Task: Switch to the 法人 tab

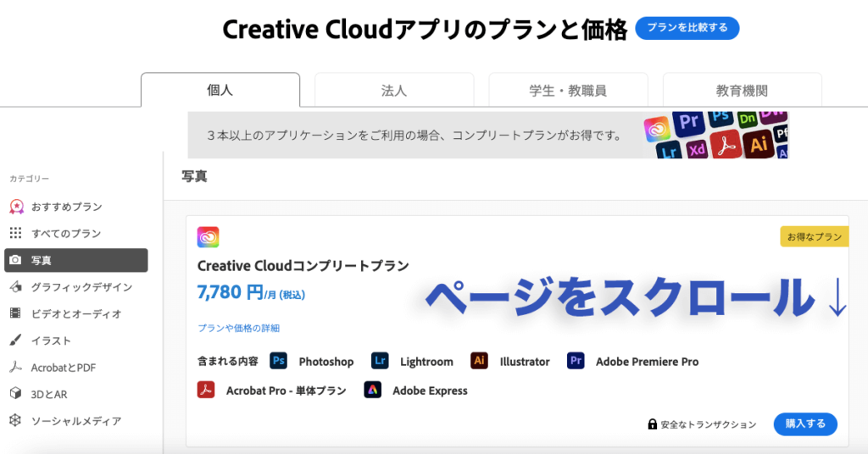Action: 394,90
